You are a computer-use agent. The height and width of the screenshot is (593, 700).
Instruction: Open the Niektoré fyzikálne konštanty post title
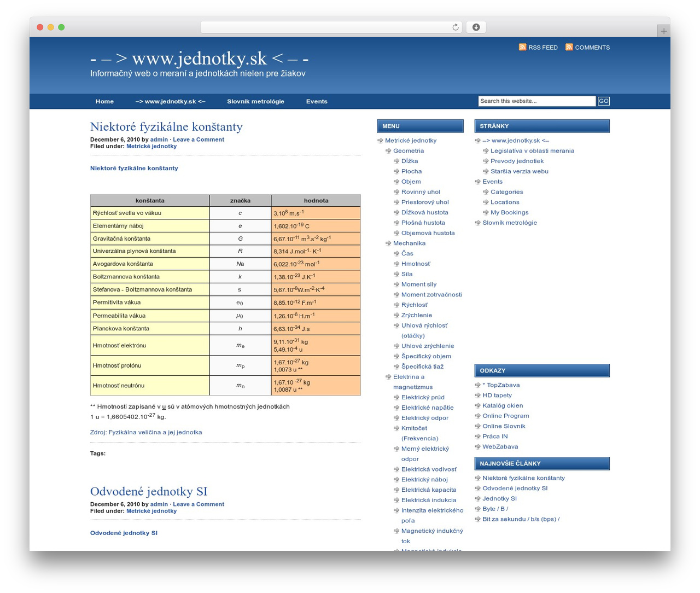pyautogui.click(x=166, y=127)
